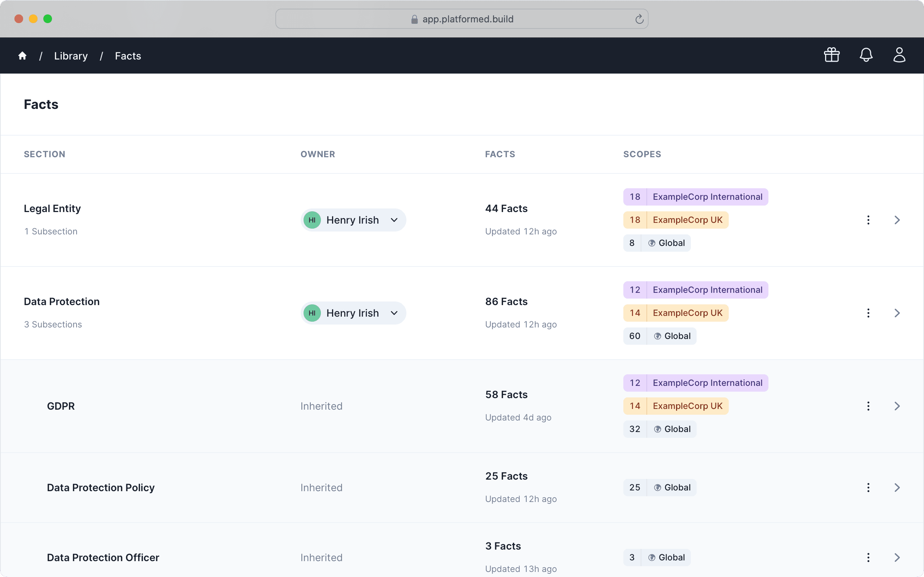Click ExampleCorp International scope tag in Legal Entity
924x577 pixels.
coord(695,197)
